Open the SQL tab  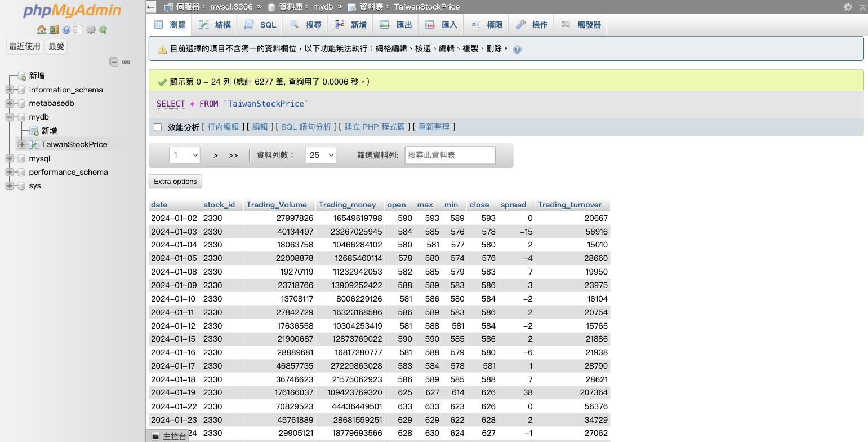tap(260, 25)
